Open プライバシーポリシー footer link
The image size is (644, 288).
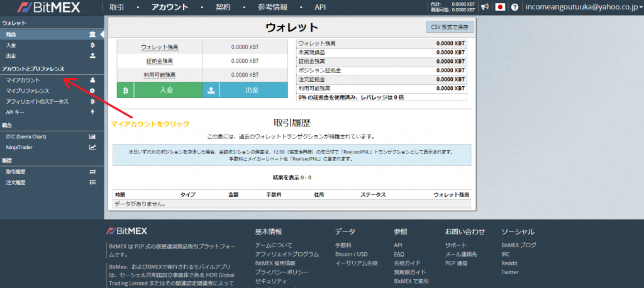coord(281,272)
